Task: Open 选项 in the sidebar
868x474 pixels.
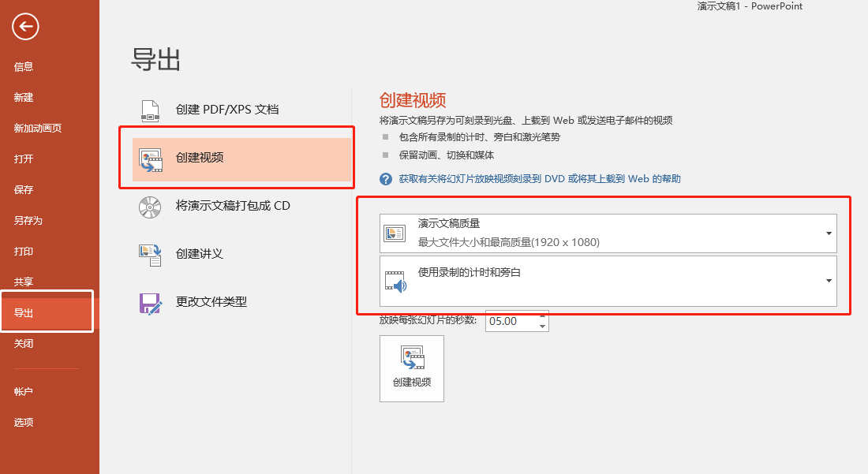Action: click(24, 423)
